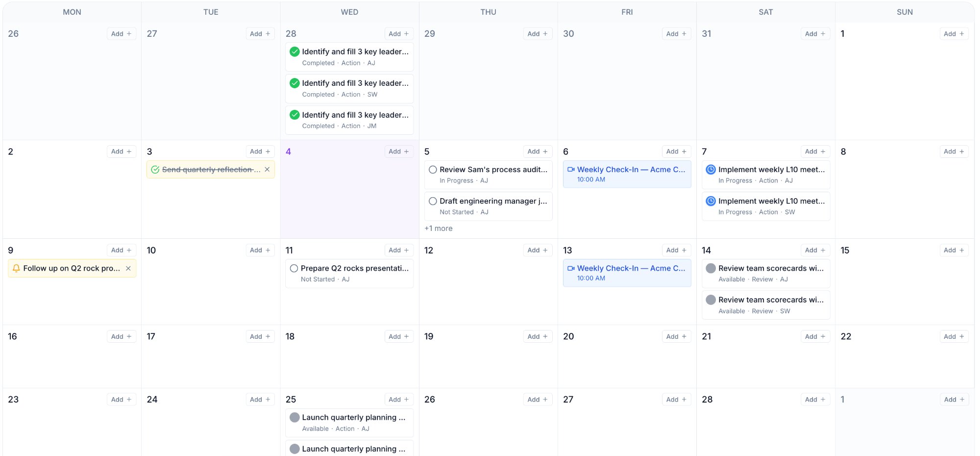Viewport: 980px width, 456px height.
Task: Click the green checkmark on AJ's completed leadership task
Action: tap(294, 51)
